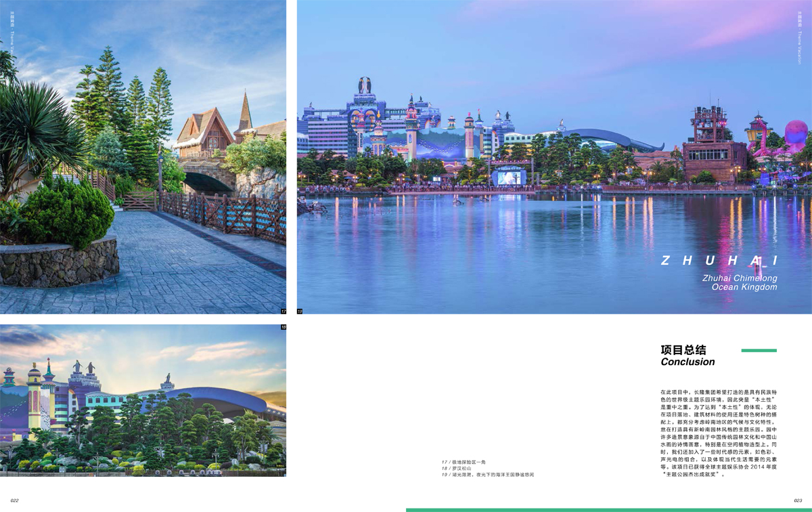
Task: Click the ZHUHAI title text
Action: click(x=719, y=261)
